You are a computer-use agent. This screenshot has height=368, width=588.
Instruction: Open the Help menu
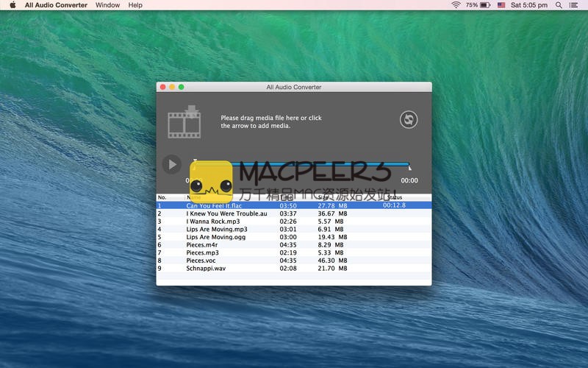point(135,5)
